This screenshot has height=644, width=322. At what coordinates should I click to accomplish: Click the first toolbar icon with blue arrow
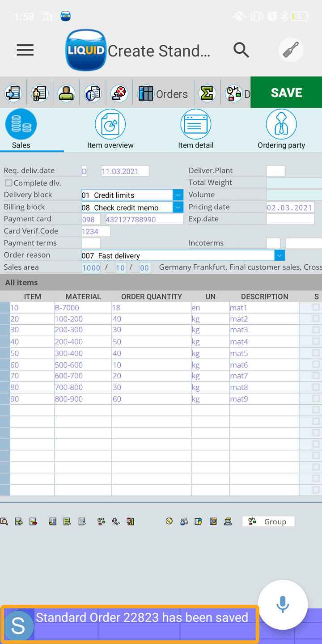[13, 93]
